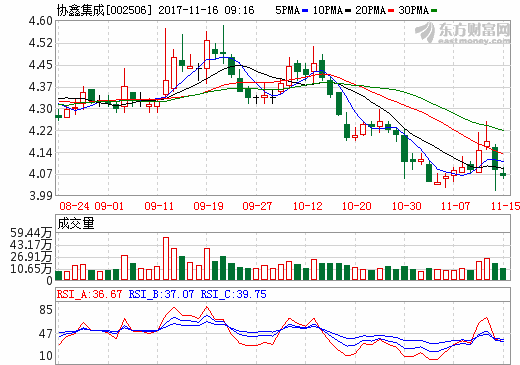Click the 10PMA black legend swatch
The image size is (520, 365).
pyautogui.click(x=348, y=11)
